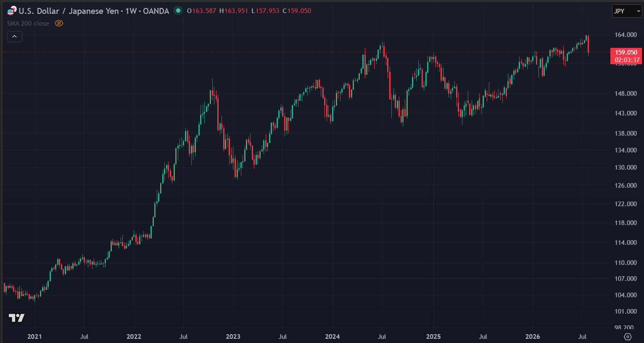644x343 pixels.
Task: Click the 2025 label on the time axis
Action: click(x=433, y=337)
